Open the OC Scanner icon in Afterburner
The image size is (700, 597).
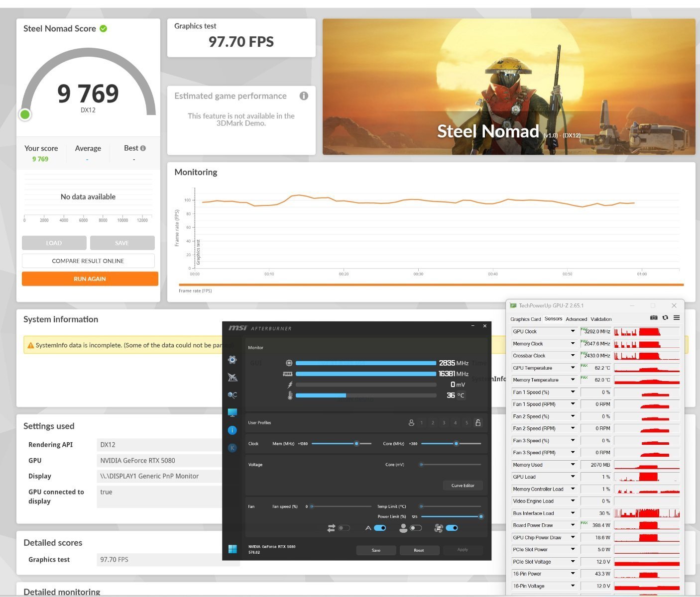coord(232,395)
